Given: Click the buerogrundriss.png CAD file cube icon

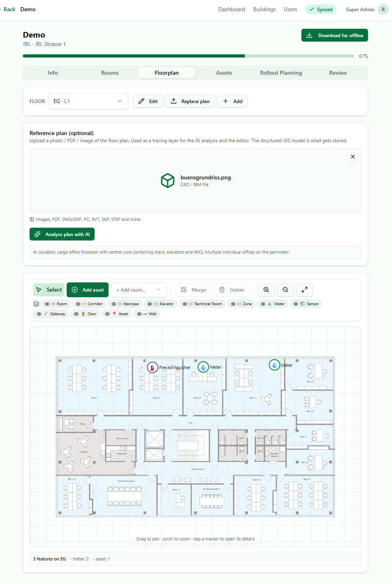Looking at the screenshot, I should tap(168, 181).
